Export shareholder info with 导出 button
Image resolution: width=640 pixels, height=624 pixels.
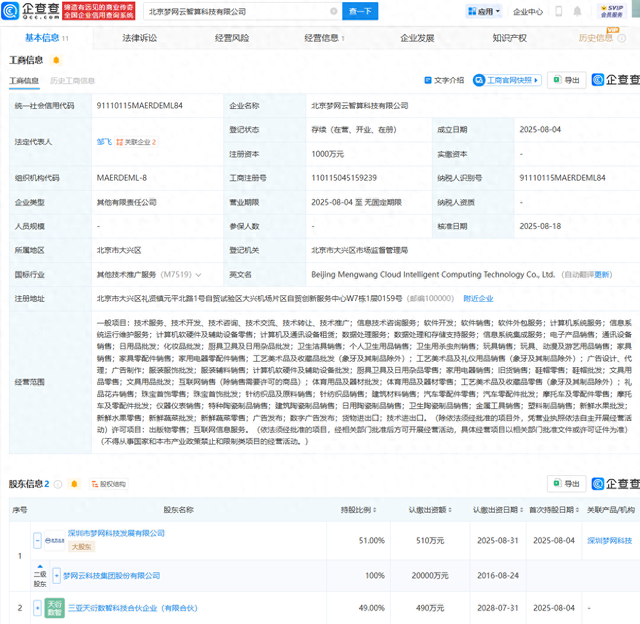click(567, 484)
